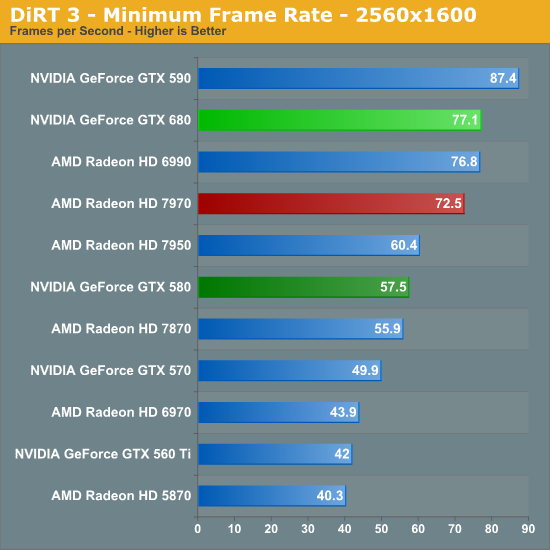Click the value 55.9 on the HD 7870 bar
The image size is (550, 550).
[x=387, y=329]
